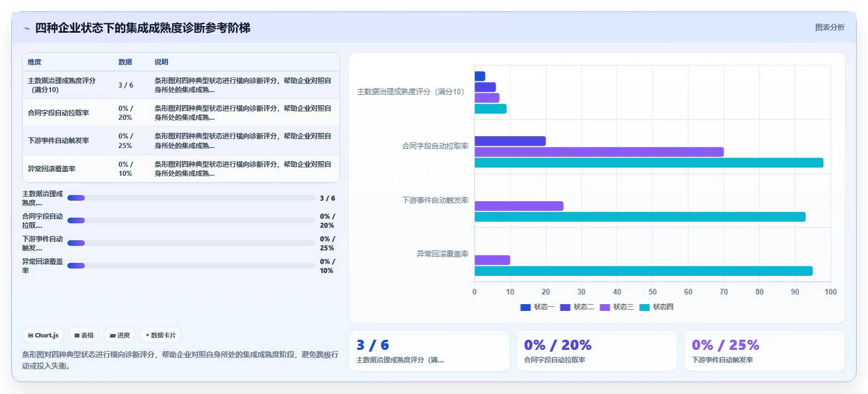Click the summary paragraph below the chips
This screenshot has height=394, width=868.
(181, 360)
